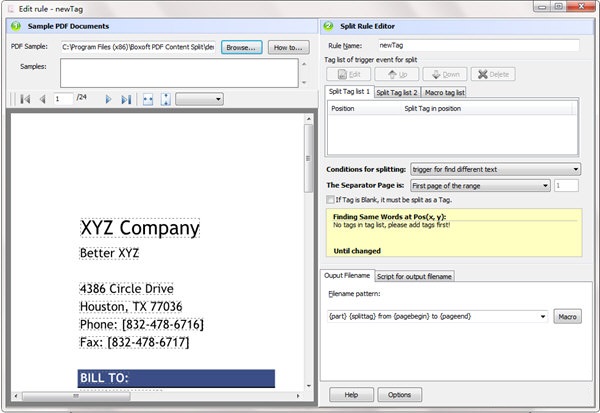600x413 pixels.
Task: Select XYZ Company text in preview
Action: (x=140, y=228)
